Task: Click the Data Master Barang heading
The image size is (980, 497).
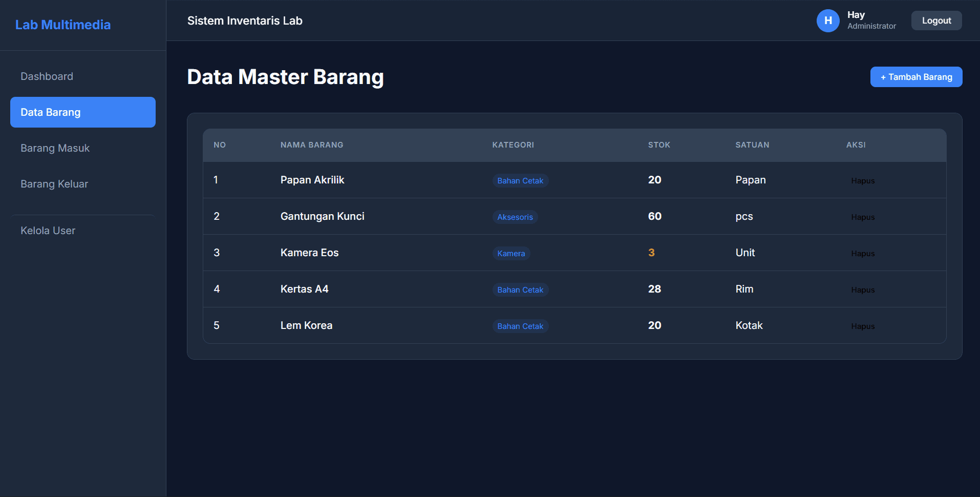Action: (285, 77)
